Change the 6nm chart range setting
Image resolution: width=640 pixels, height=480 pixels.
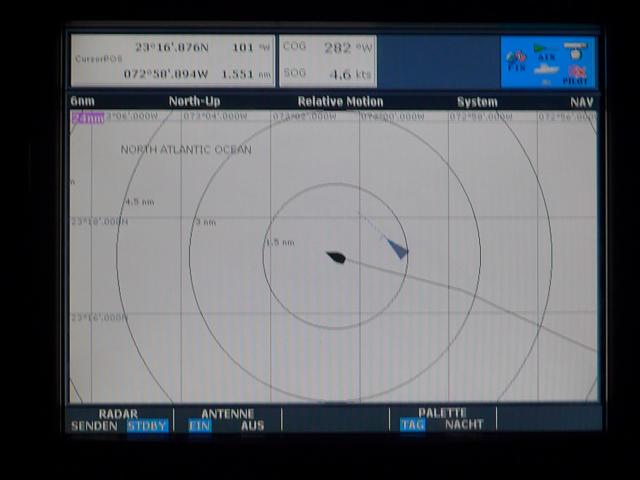(x=82, y=102)
